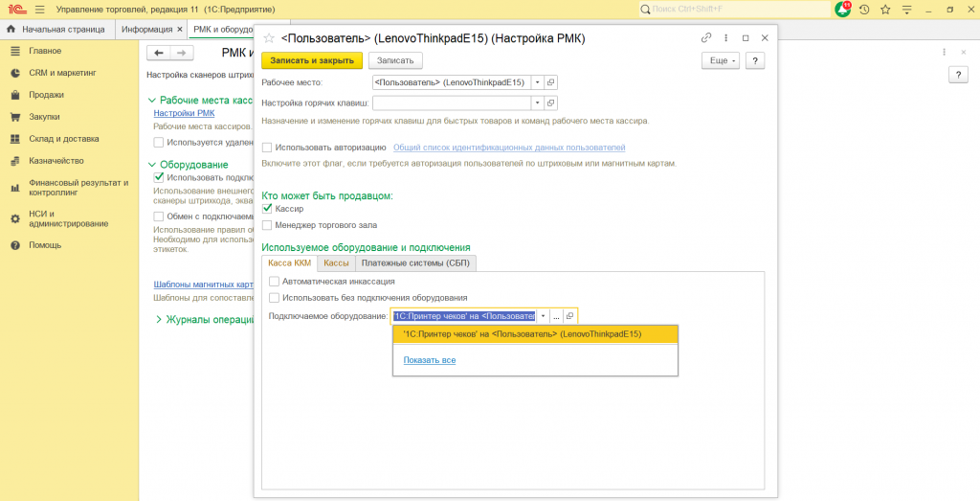
Task: Open Настройка горячих клавиш dropdown arrow
Action: [x=538, y=102]
